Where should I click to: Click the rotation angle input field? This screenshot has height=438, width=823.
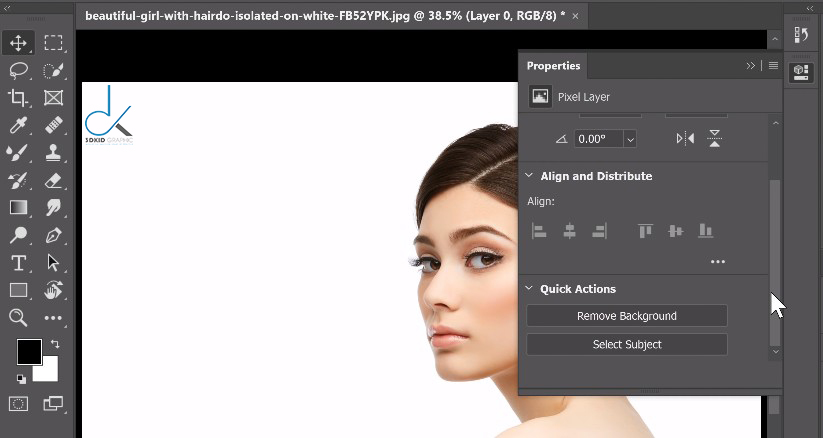[598, 139]
